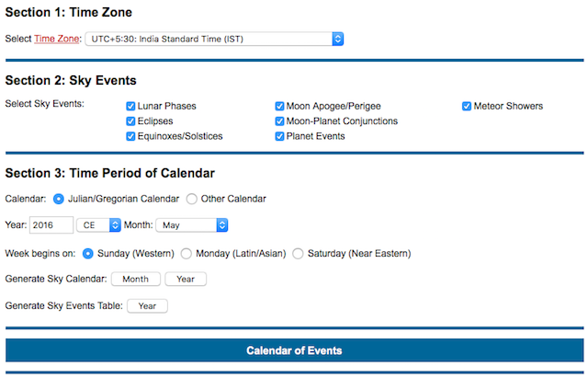Toggle Moon-Planet Conjunctions checkbox

(x=279, y=121)
